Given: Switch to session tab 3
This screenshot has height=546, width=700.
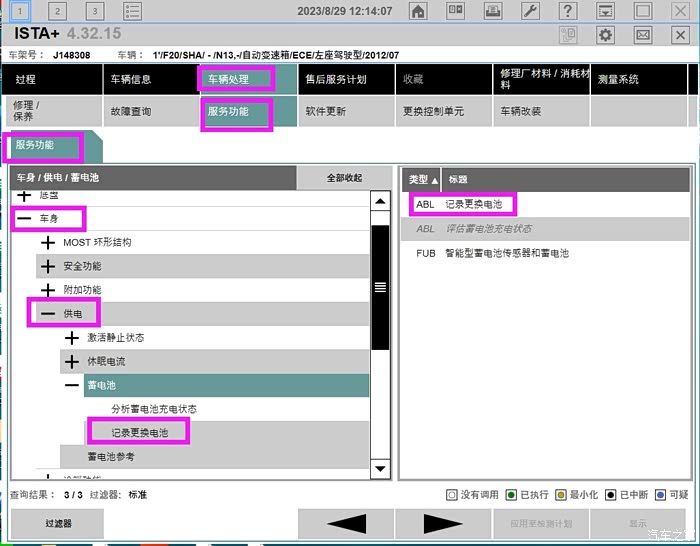Looking at the screenshot, I should tap(94, 11).
